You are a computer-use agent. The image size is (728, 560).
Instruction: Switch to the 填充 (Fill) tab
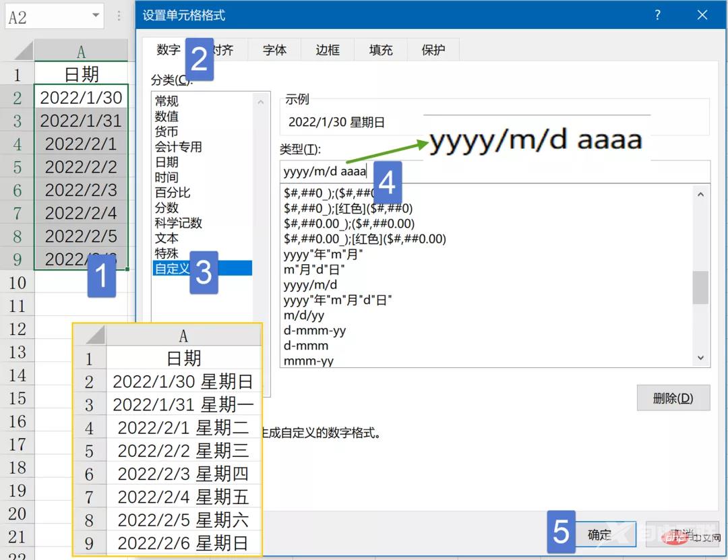(x=380, y=49)
